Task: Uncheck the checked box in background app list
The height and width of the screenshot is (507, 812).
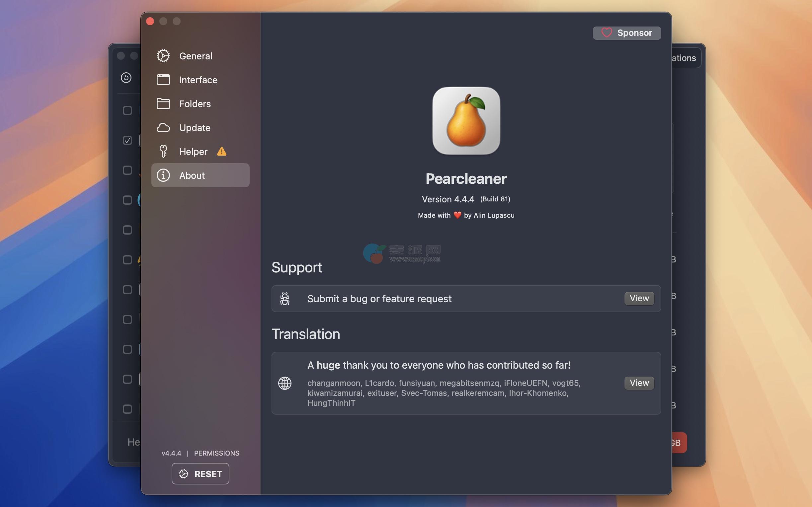Action: (127, 140)
